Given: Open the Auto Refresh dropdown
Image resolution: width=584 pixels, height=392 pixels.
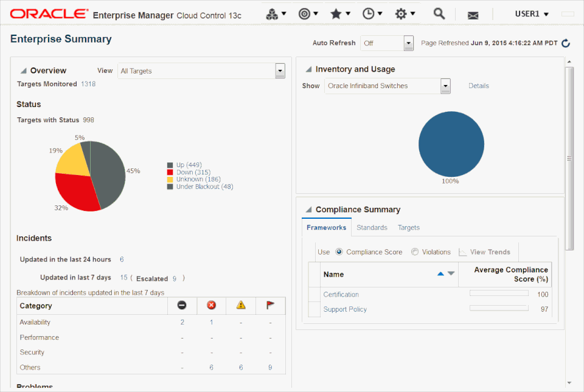Looking at the screenshot, I should [408, 43].
